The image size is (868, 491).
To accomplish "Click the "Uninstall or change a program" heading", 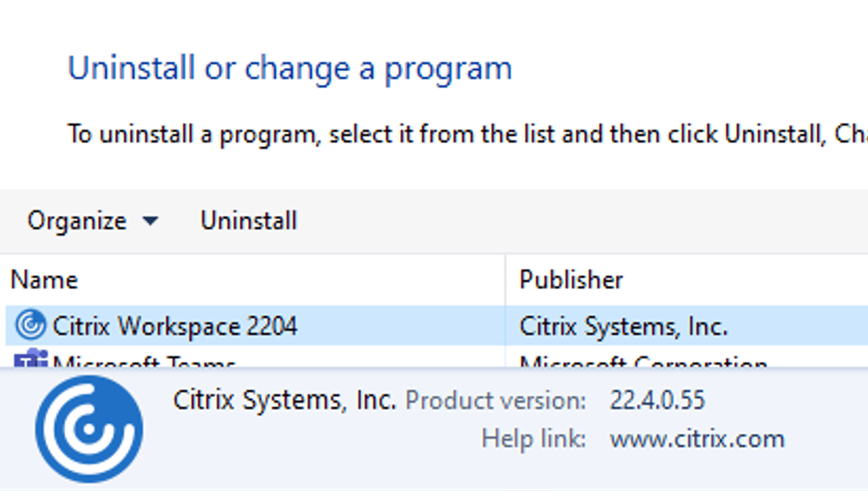I will click(290, 68).
